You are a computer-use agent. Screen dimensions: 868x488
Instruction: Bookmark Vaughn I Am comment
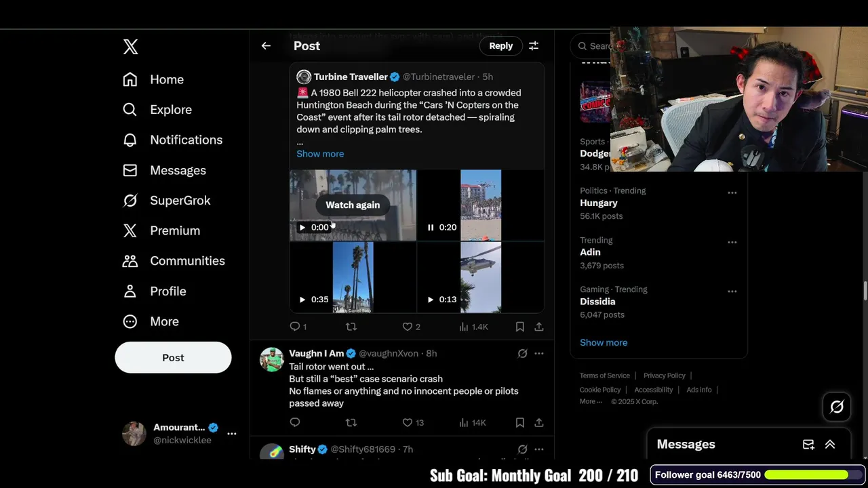click(520, 422)
